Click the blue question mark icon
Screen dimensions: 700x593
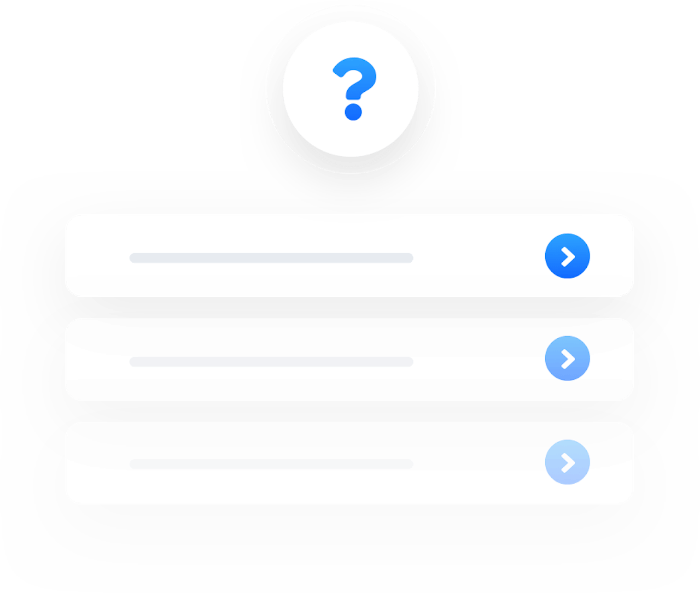[354, 89]
